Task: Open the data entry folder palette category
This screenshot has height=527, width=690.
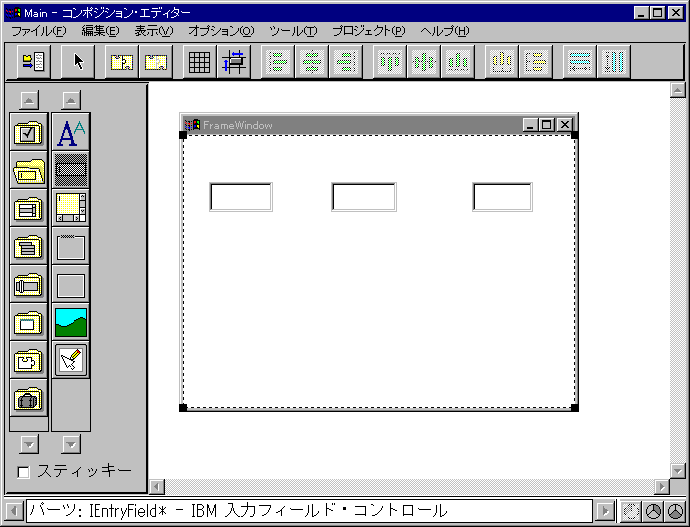Action: pyautogui.click(x=29, y=171)
